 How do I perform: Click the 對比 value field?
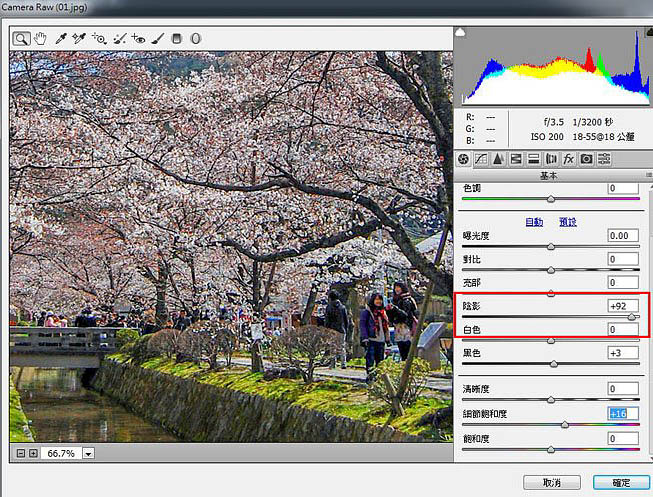623,259
